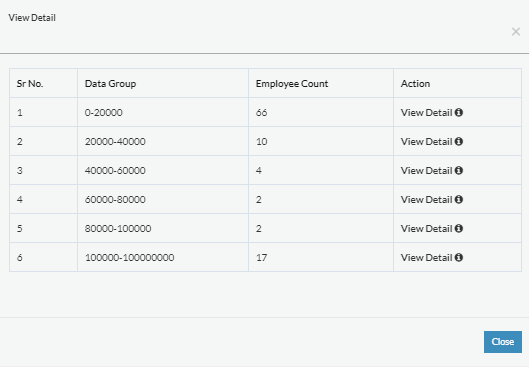The image size is (529, 367).
Task: Select the 100000-100000000 data group cell
Action: [x=163, y=257]
